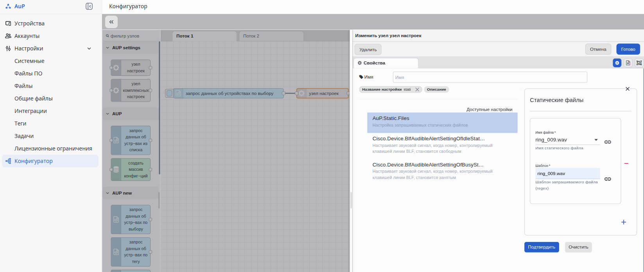
Task: Click the gear icon of the узел настроек palette node
Action: click(x=116, y=68)
